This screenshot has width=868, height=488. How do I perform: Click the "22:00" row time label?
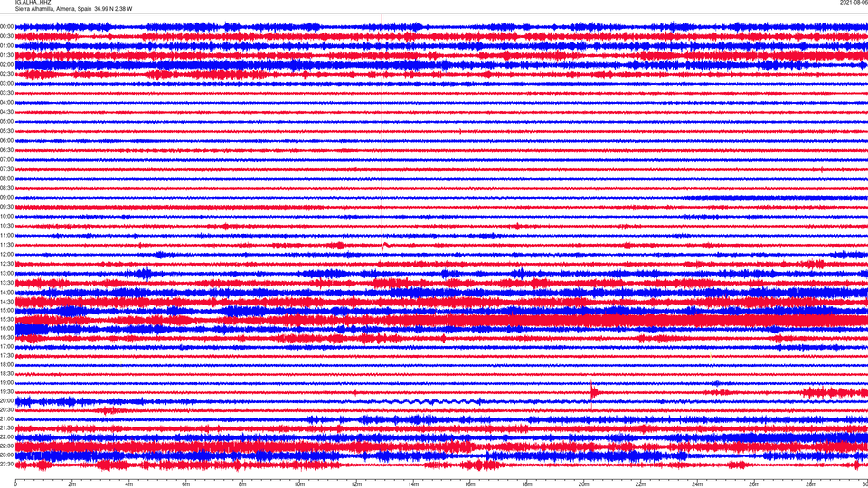pos(6,437)
